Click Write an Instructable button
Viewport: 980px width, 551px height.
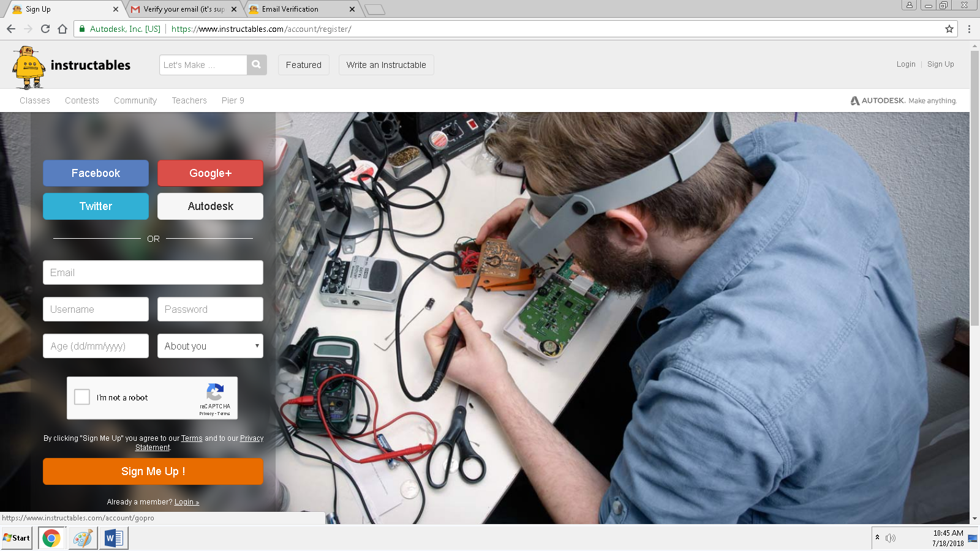click(x=386, y=65)
